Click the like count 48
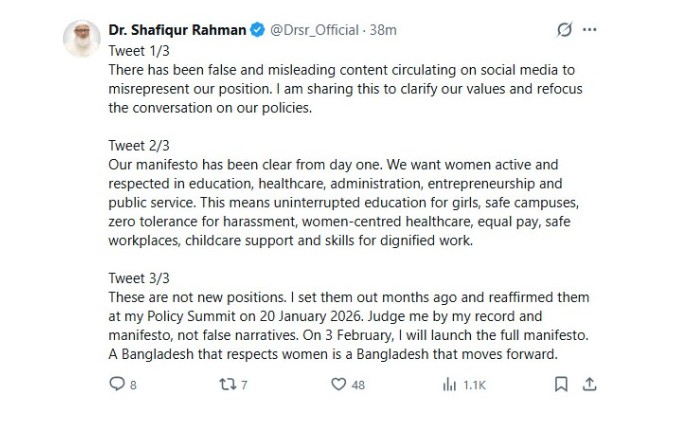This screenshot has height=443, width=679. pos(358,384)
